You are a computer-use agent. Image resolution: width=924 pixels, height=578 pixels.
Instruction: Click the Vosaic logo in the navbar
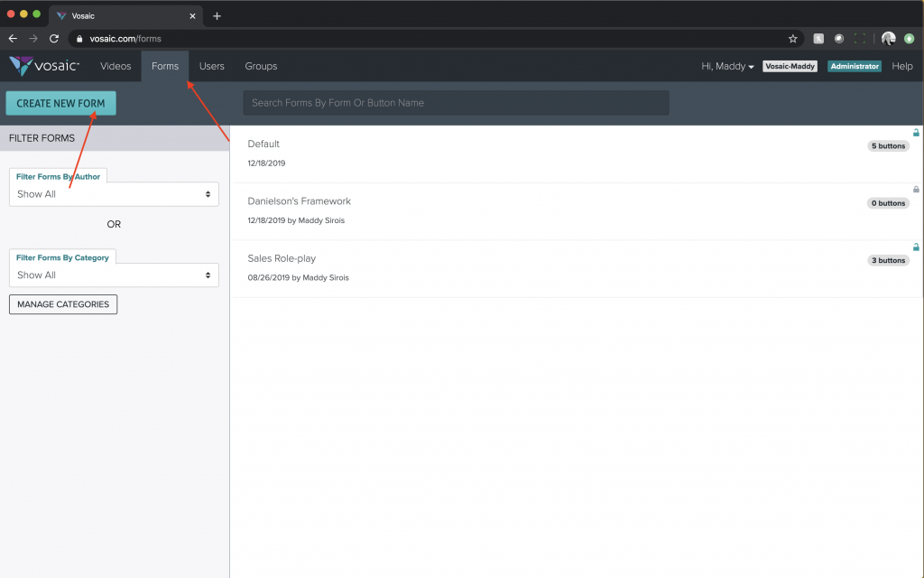(x=44, y=66)
